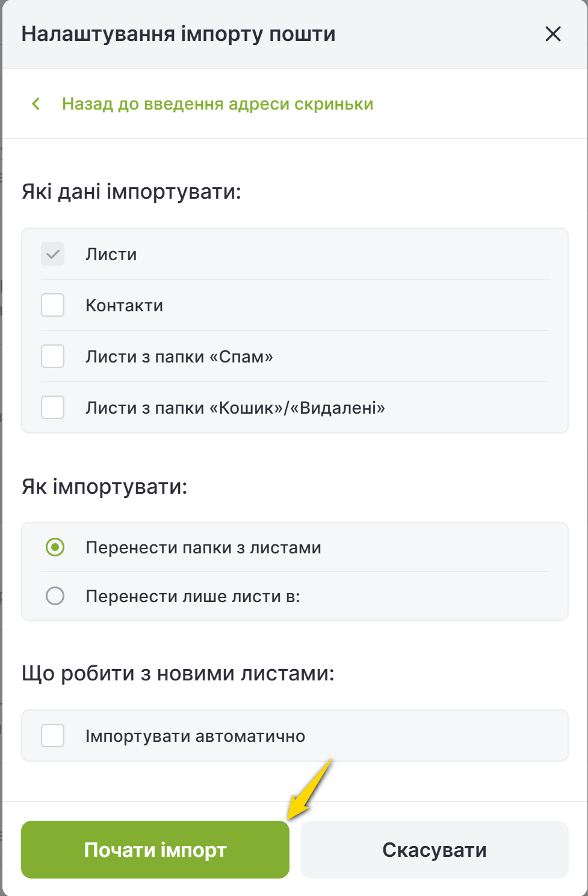Tick the «Кошик»/«Видалені» folder checkbox

pos(53,408)
